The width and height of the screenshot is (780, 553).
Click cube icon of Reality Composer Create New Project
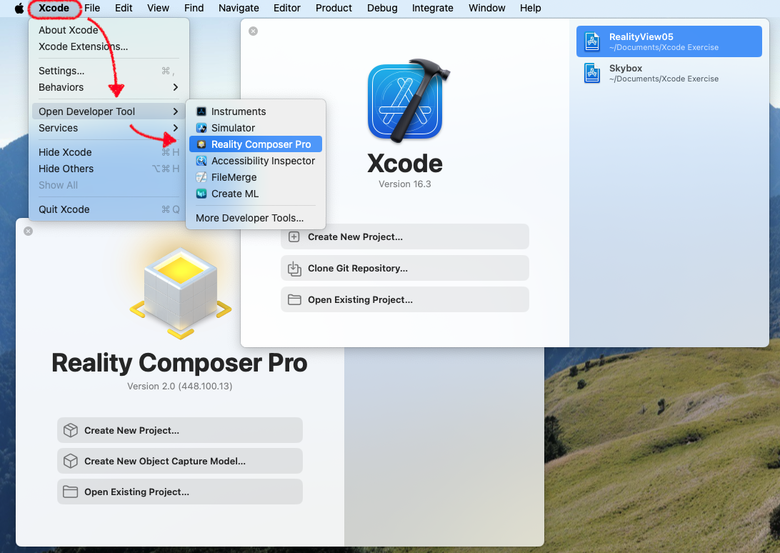(71, 430)
